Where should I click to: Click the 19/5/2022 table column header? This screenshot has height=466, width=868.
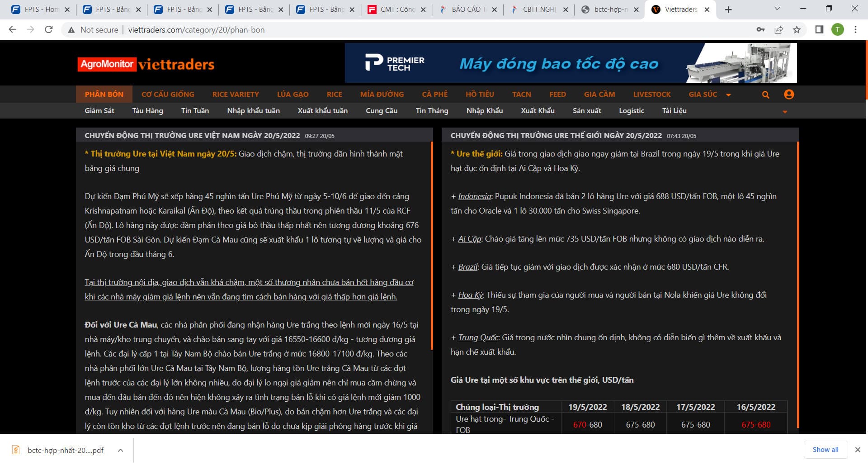587,407
